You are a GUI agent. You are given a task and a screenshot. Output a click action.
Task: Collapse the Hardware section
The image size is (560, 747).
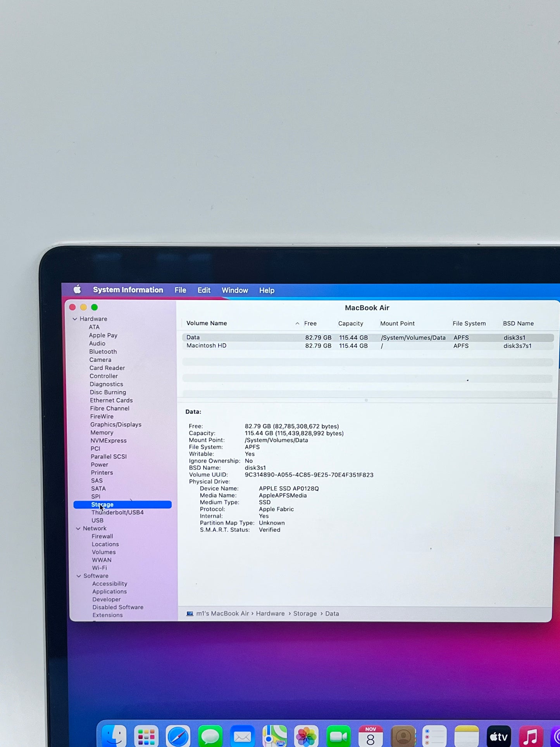(x=75, y=319)
